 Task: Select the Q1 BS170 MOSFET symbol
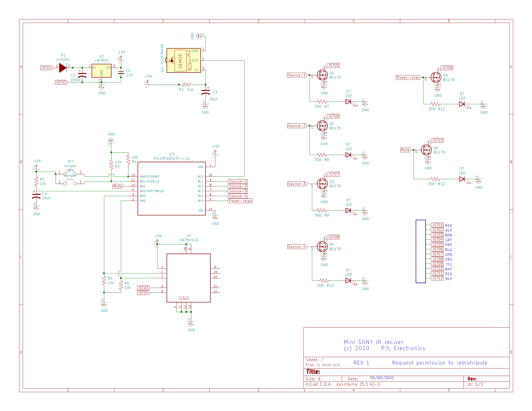(322, 75)
